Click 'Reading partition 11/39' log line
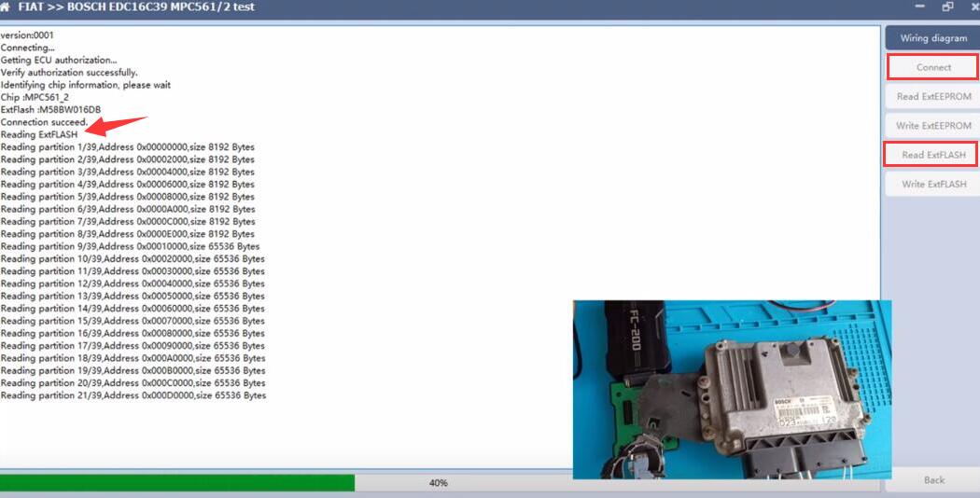The width and height of the screenshot is (980, 498). 133,271
